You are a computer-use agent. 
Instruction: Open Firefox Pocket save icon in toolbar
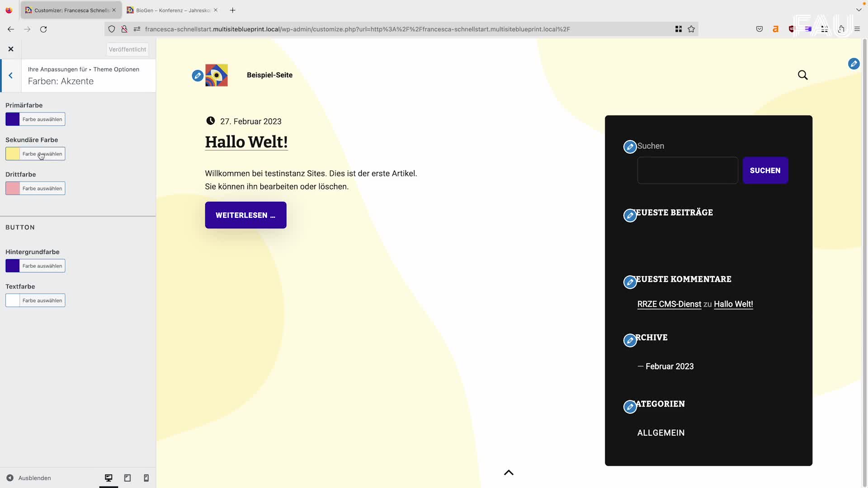point(759,29)
